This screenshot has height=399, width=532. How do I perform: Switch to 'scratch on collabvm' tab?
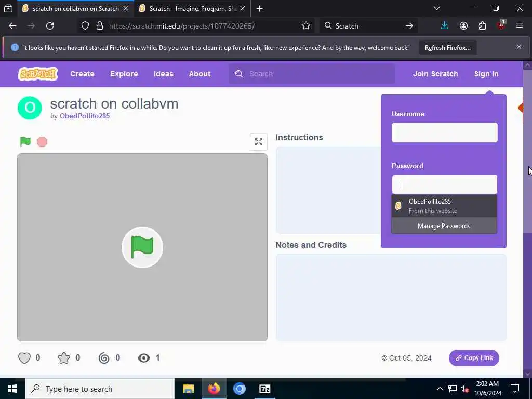click(76, 8)
